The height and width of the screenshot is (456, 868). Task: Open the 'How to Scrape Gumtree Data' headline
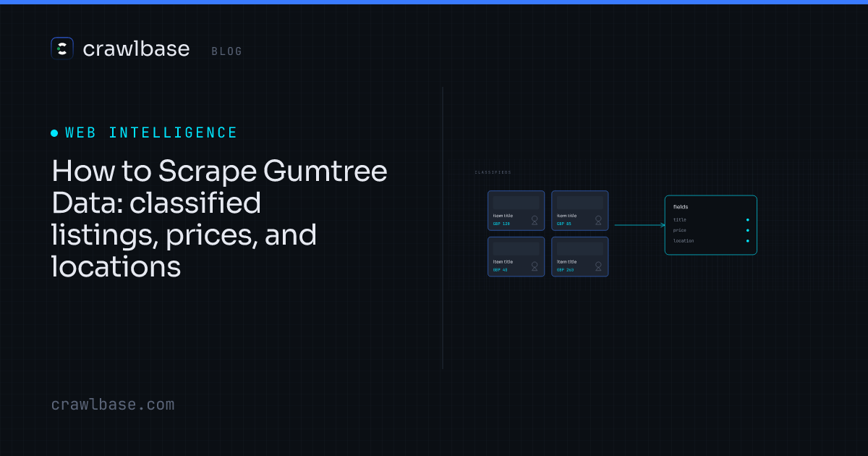[x=219, y=219]
